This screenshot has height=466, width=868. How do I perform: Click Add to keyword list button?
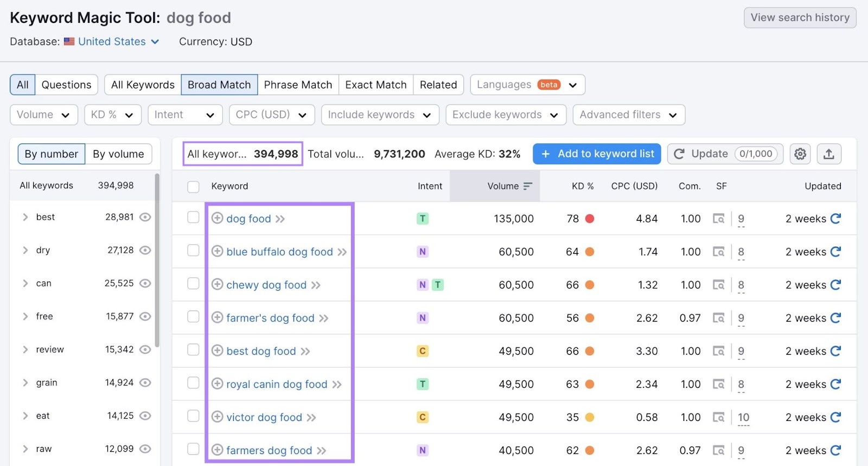tap(597, 154)
